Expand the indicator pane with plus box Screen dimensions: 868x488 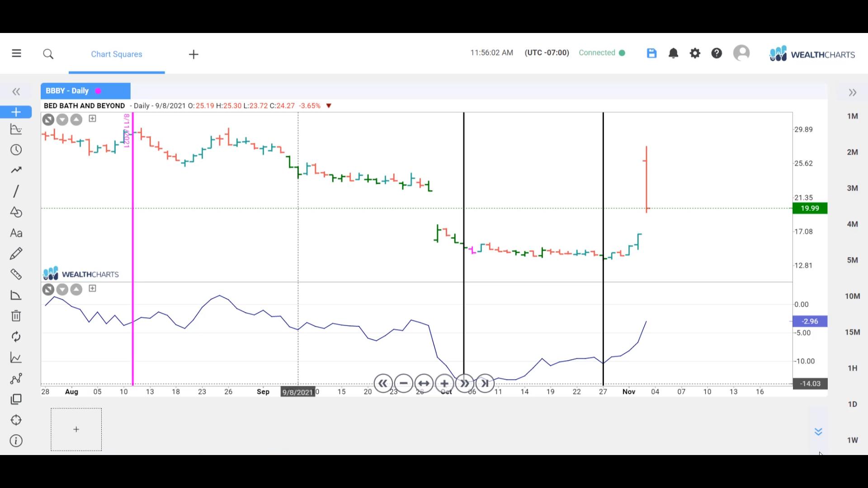93,288
